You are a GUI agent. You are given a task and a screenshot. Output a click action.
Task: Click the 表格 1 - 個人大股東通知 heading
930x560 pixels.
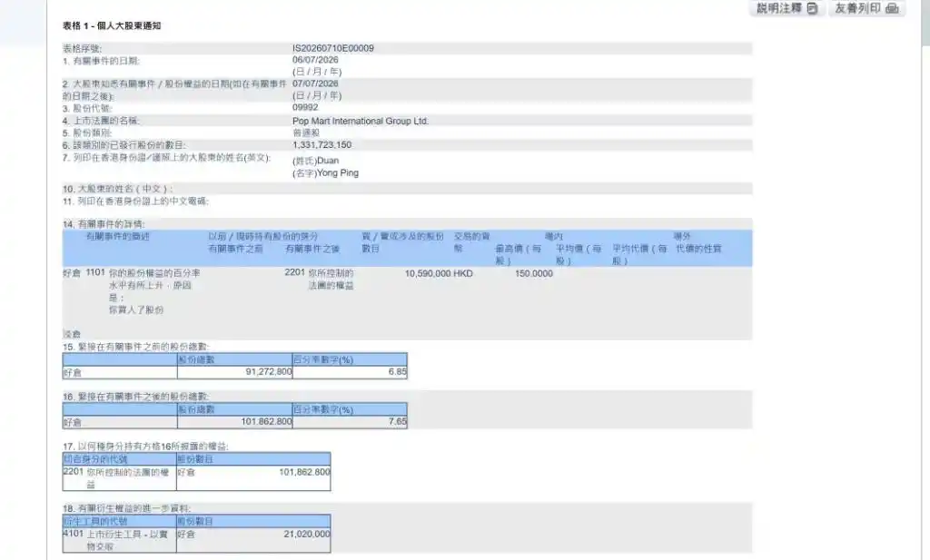click(112, 25)
